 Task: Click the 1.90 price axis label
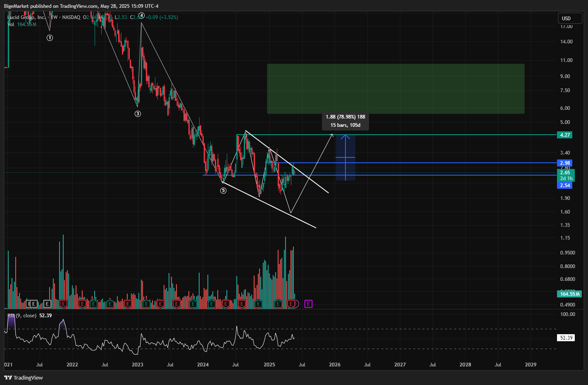(565, 198)
